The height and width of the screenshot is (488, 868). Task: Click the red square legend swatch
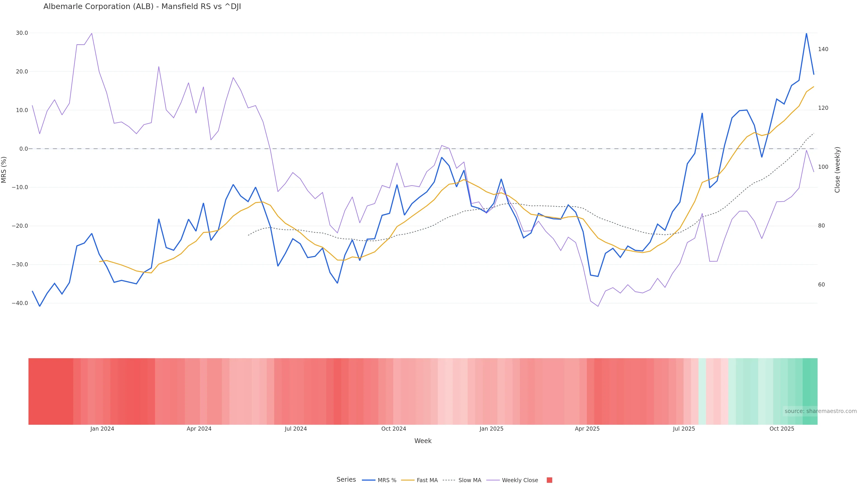pyautogui.click(x=549, y=480)
